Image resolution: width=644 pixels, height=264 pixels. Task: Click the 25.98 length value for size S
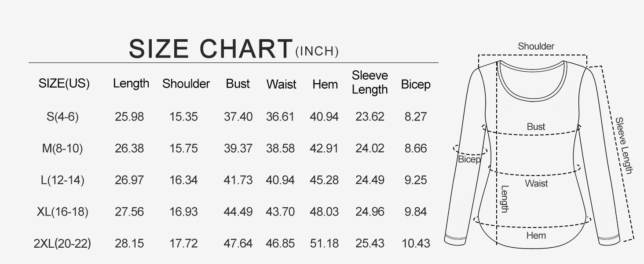point(129,117)
